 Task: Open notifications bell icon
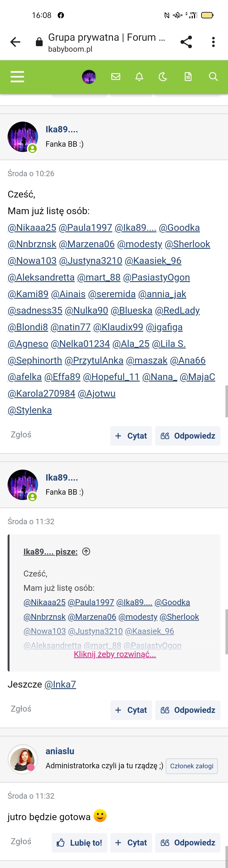(x=139, y=77)
